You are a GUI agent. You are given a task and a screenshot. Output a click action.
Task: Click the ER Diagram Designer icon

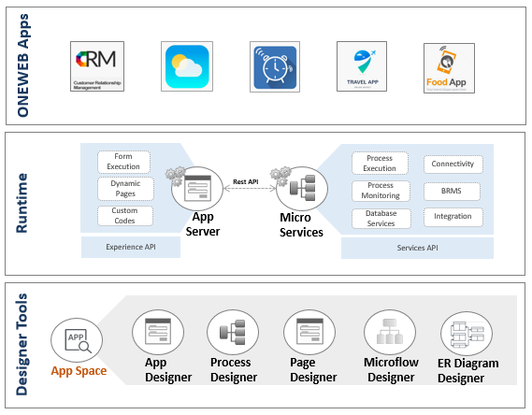[x=467, y=334]
